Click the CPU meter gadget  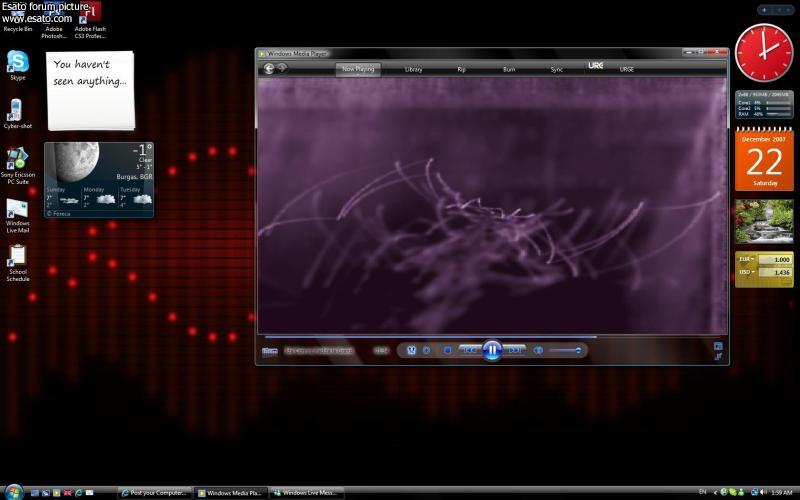click(x=764, y=104)
